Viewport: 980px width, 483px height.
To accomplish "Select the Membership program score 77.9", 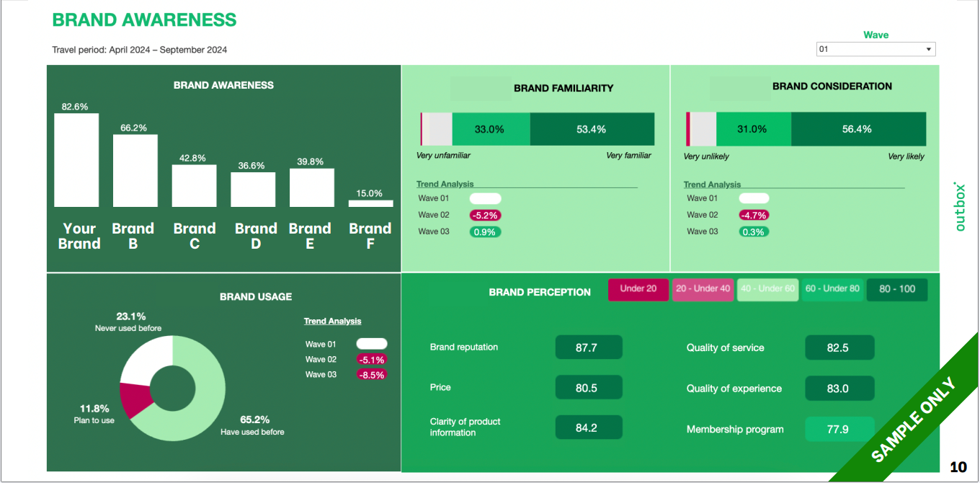I will click(839, 429).
